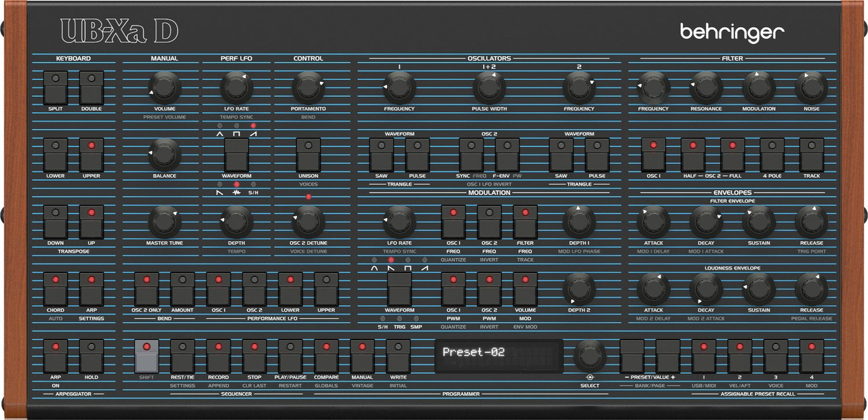Toggle the DOUBLE keyboard button
868x420 pixels.
92,87
